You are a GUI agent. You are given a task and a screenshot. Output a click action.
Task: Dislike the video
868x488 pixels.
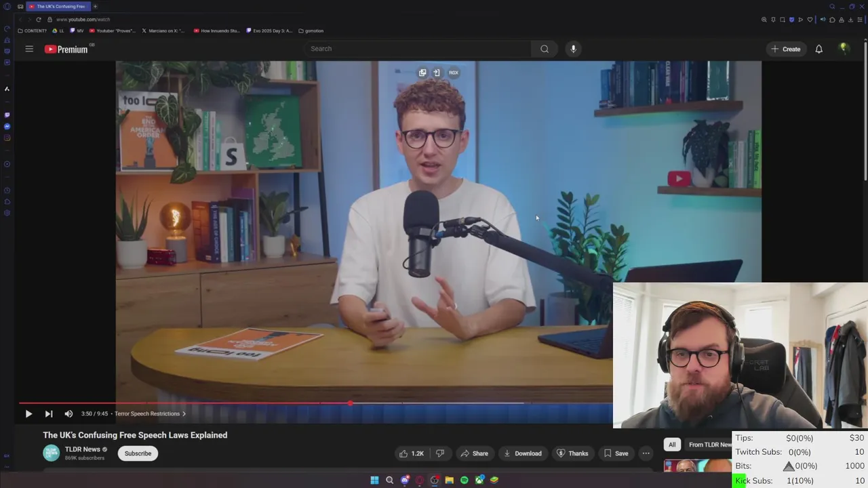pyautogui.click(x=439, y=453)
